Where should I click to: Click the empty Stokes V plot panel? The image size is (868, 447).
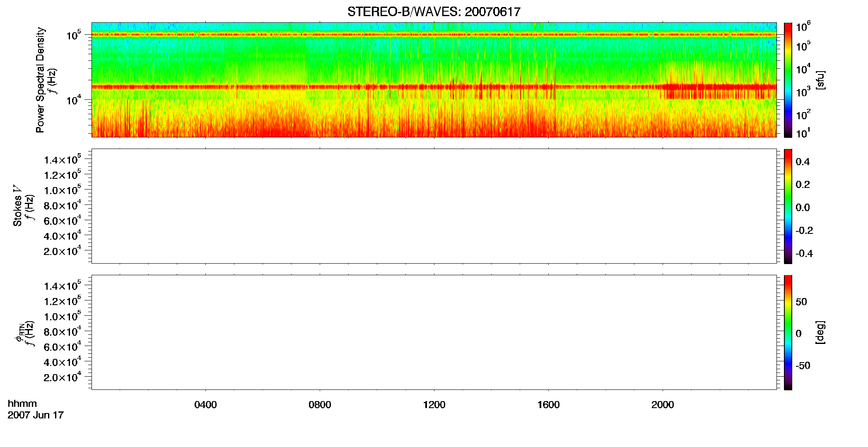coord(434,206)
